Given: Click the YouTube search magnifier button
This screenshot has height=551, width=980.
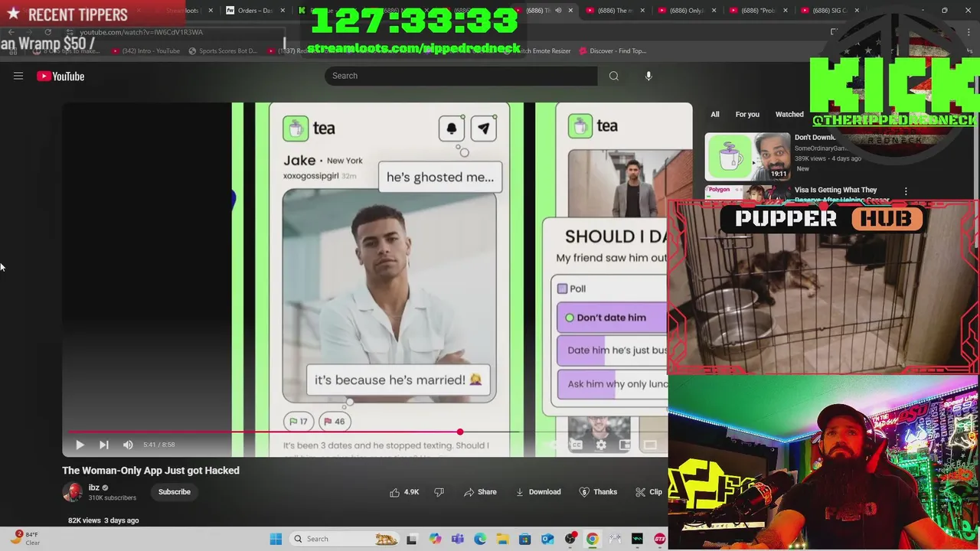Looking at the screenshot, I should tap(613, 76).
